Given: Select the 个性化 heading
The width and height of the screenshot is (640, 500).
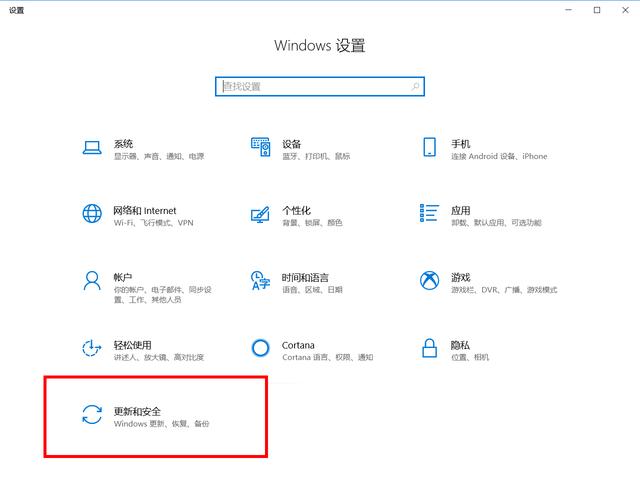Looking at the screenshot, I should 297,211.
